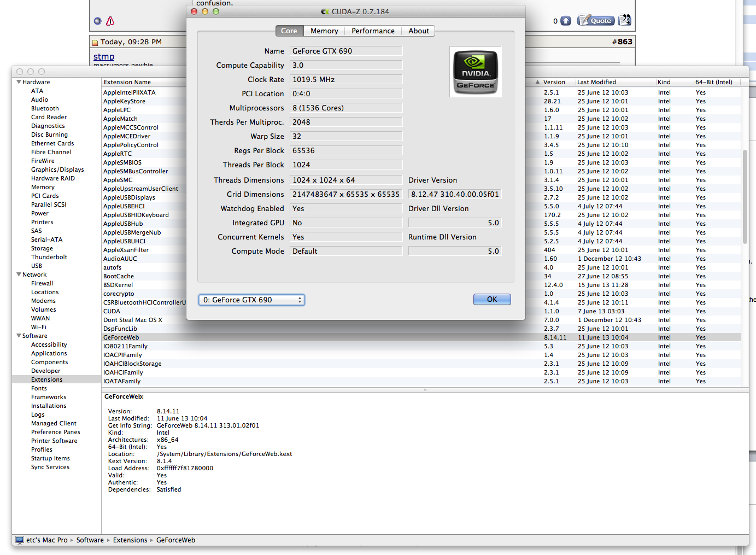Select the GeForceWeb extension row
This screenshot has height=555, width=756.
(421, 337)
